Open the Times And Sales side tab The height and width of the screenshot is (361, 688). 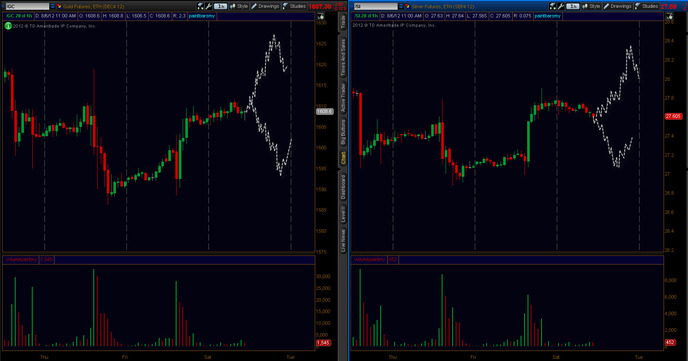click(343, 57)
